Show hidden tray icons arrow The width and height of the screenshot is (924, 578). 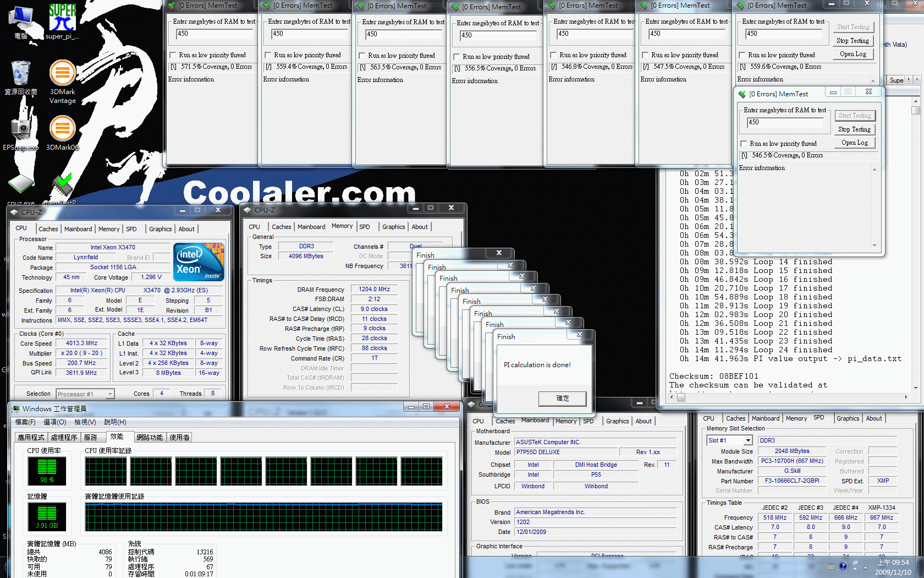(x=865, y=567)
